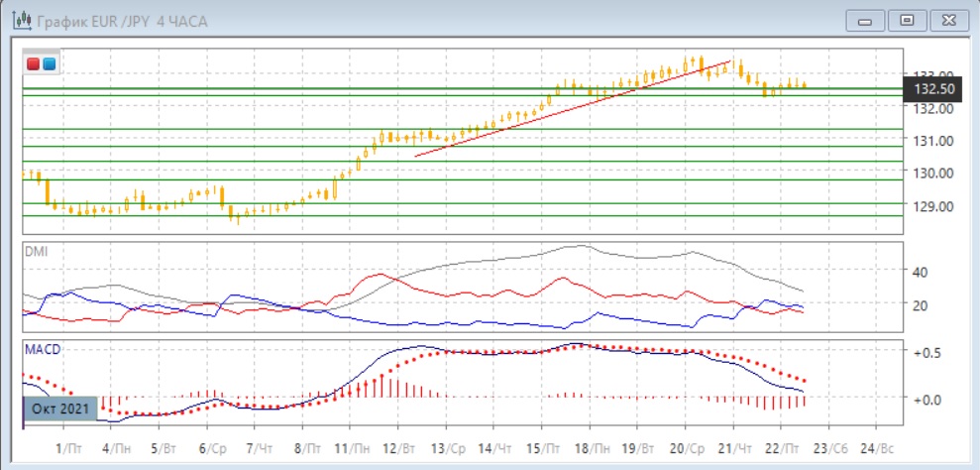Click the blue square icon on chart
Image resolution: width=980 pixels, height=470 pixels.
pos(49,64)
